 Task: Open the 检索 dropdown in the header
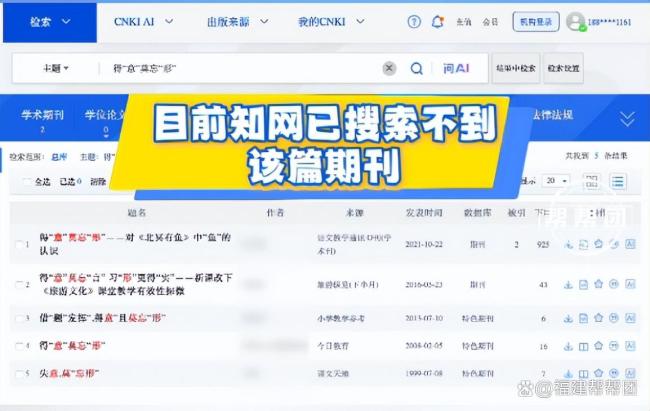(x=50, y=22)
